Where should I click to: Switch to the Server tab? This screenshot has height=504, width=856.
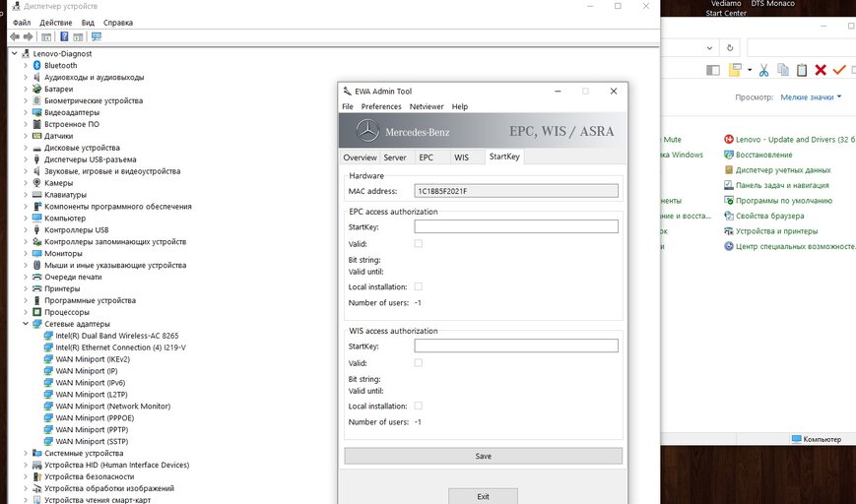click(x=395, y=157)
